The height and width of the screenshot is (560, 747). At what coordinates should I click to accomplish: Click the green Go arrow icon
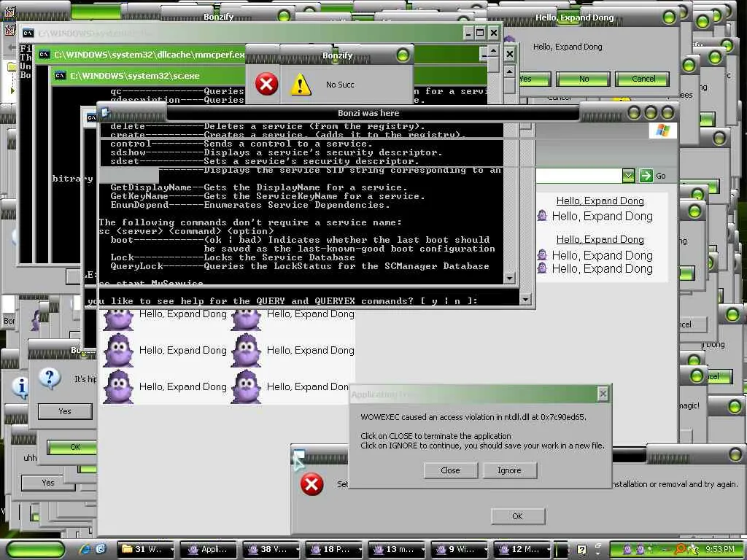pyautogui.click(x=646, y=176)
